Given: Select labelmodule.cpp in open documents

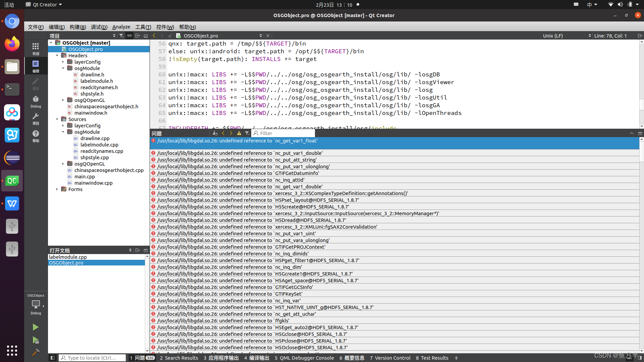Looking at the screenshot, I should pyautogui.click(x=68, y=257).
